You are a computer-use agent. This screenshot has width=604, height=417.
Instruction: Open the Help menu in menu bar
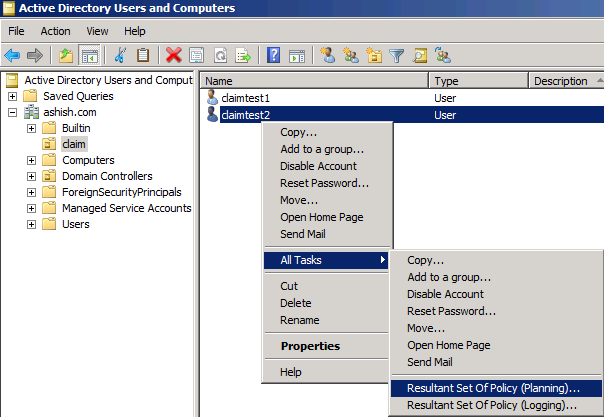pyautogui.click(x=134, y=31)
